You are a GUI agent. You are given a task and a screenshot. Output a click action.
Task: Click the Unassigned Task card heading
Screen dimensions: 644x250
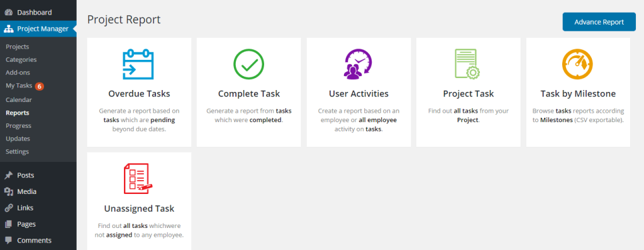click(139, 208)
